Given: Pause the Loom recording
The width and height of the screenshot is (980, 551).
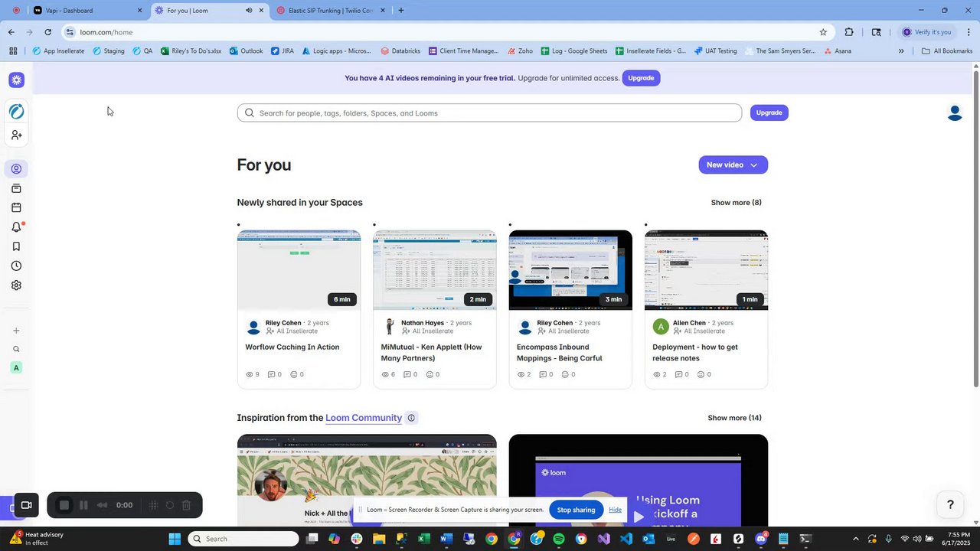Looking at the screenshot, I should coord(83,505).
